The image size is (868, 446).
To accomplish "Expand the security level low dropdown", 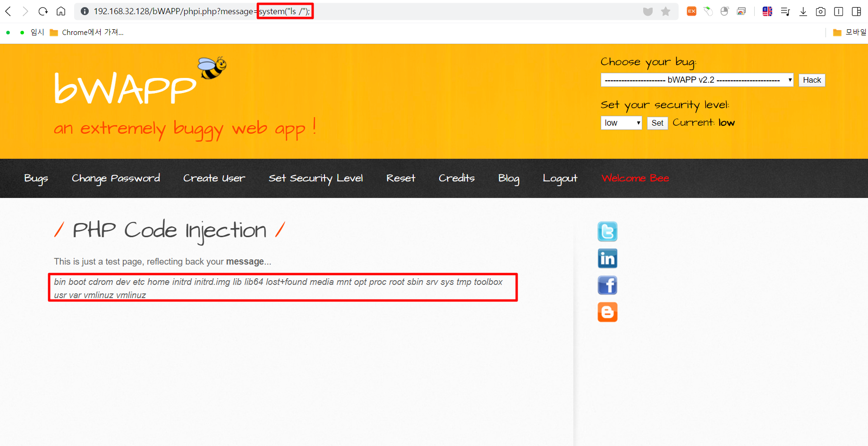I will coord(621,123).
